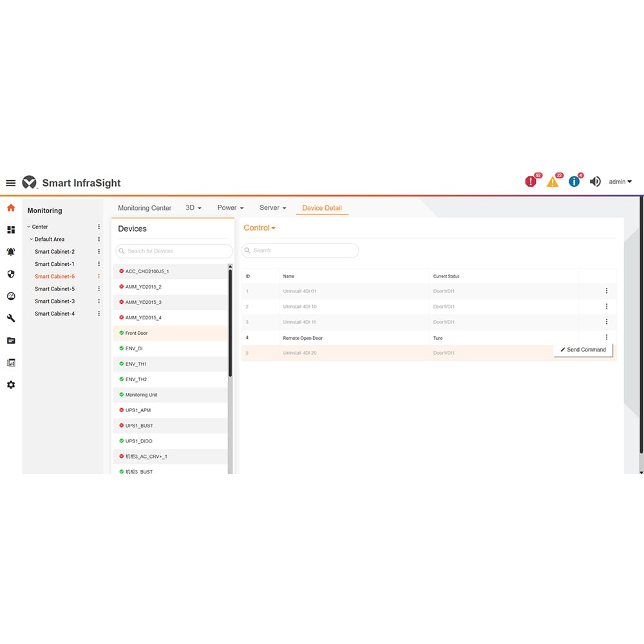Open the Control section dropdown
Screen dimensions: 644x644
click(260, 228)
